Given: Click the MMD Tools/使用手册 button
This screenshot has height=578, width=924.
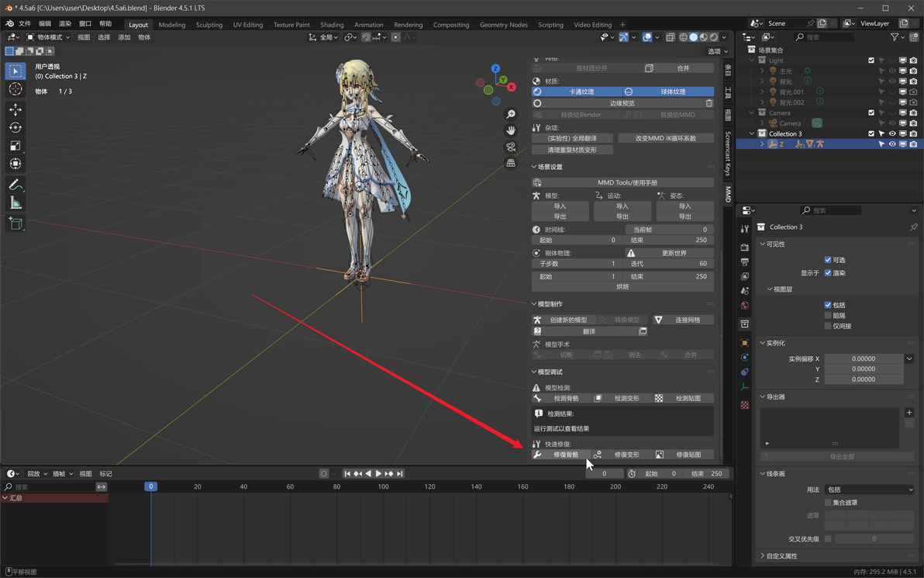Looking at the screenshot, I should click(x=623, y=183).
